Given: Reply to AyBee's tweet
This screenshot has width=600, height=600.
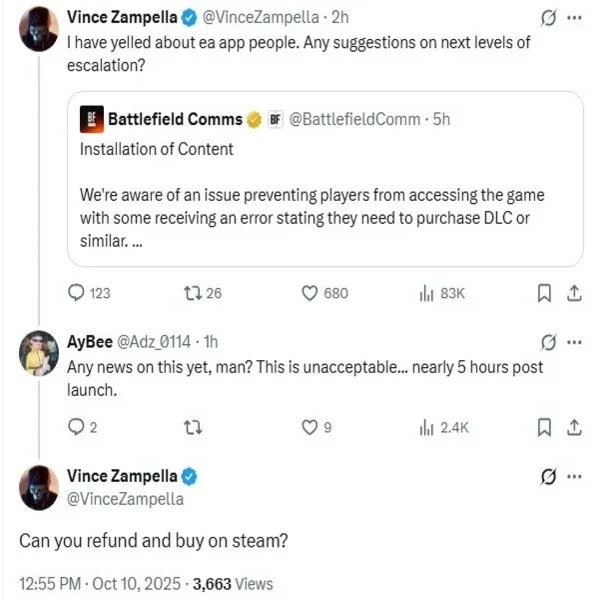Looking at the screenshot, I should pos(76,428).
